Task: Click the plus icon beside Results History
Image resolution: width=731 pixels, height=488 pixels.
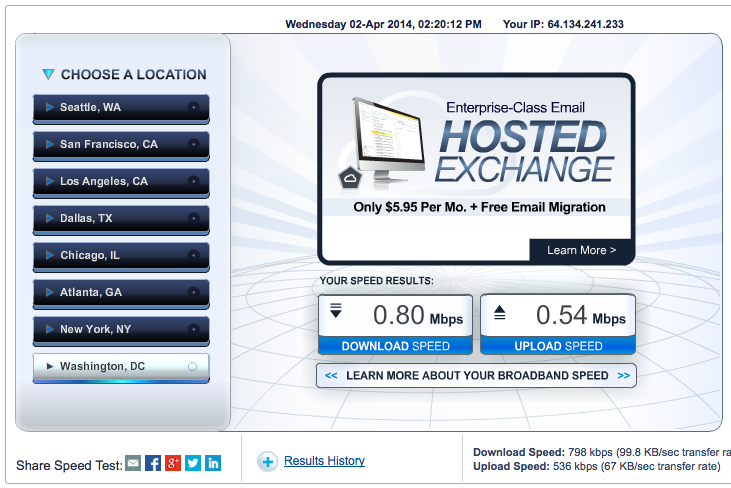Action: [267, 461]
